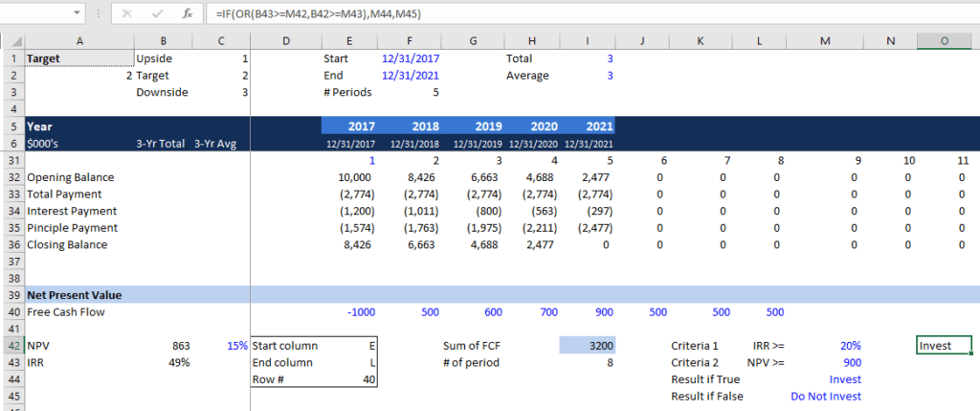980x411 pixels.
Task: Select row 5 header
Action: [11, 126]
